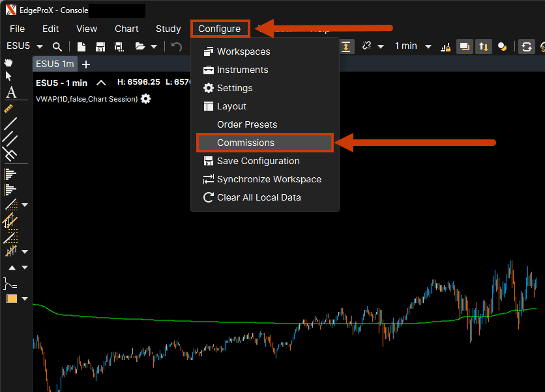The height and width of the screenshot is (392, 545).
Task: Toggle the auto-scale vertical fit button
Action: 346,46
